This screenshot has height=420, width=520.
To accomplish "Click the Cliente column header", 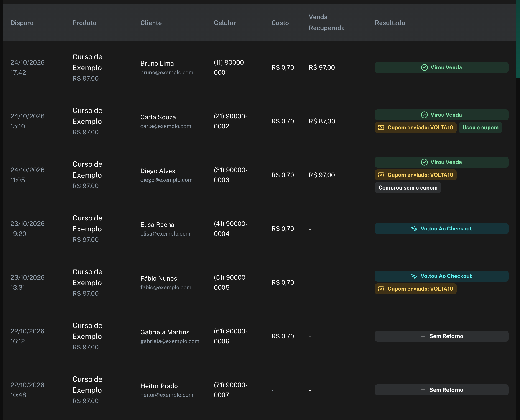I will (x=151, y=23).
